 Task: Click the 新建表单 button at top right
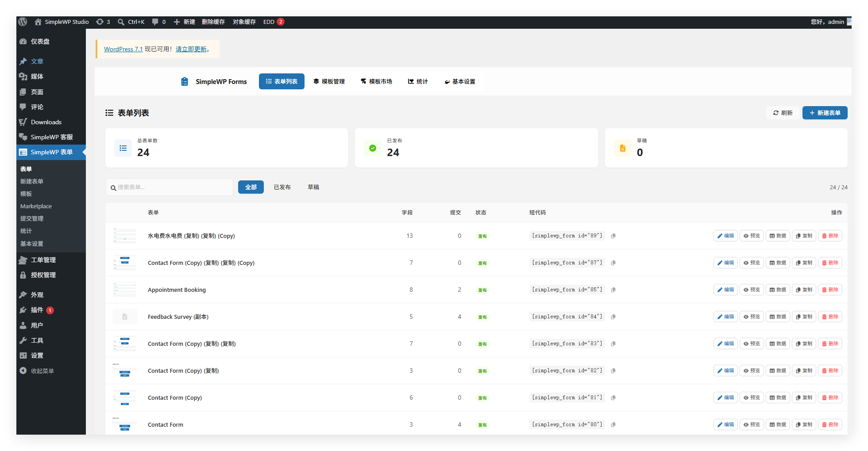tap(825, 113)
